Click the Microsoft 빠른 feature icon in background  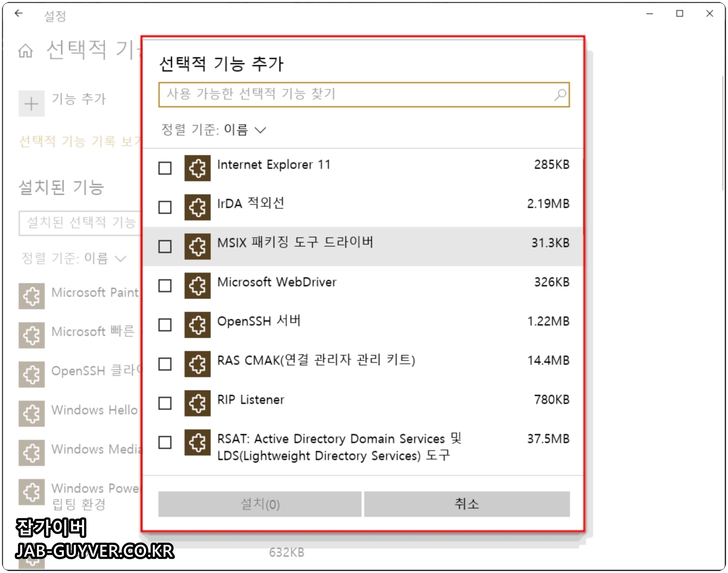tap(32, 335)
